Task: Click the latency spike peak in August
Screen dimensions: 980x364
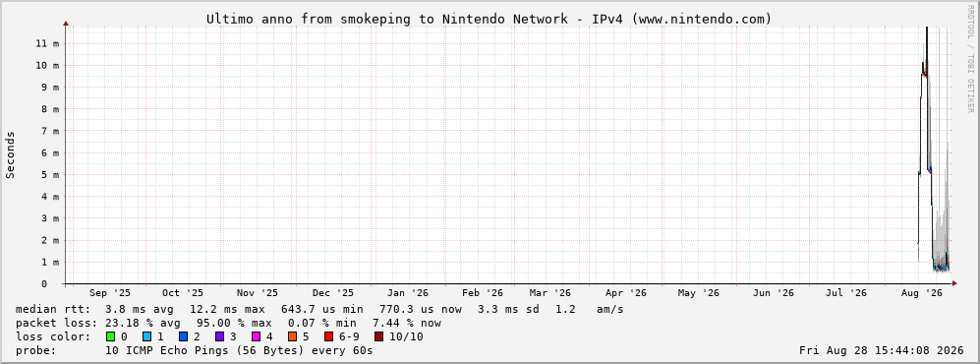Action: point(926,29)
